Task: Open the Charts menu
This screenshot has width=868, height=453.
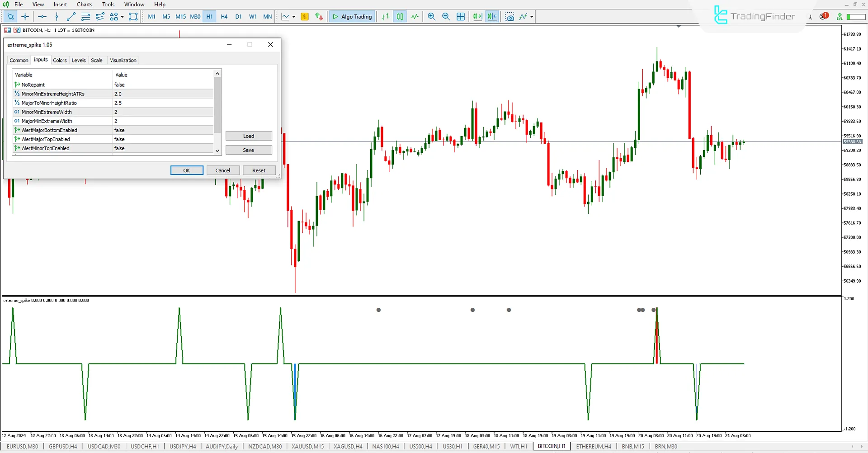Action: pyautogui.click(x=84, y=4)
